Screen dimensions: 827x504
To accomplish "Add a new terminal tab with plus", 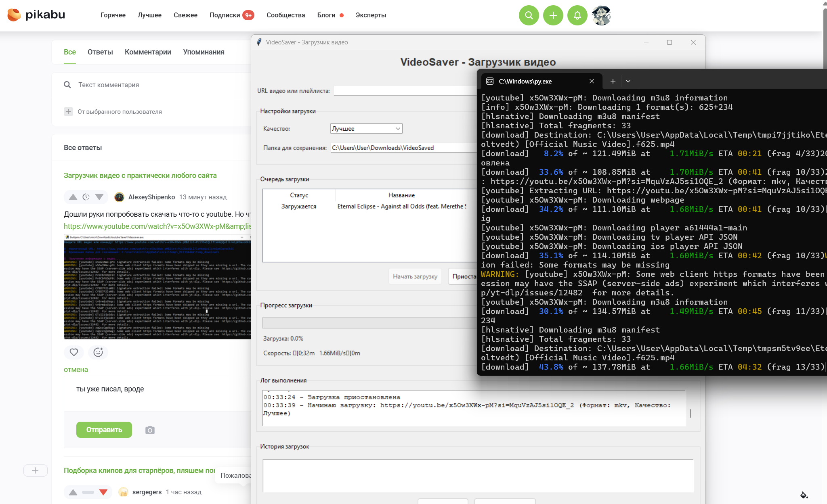I will click(x=613, y=81).
